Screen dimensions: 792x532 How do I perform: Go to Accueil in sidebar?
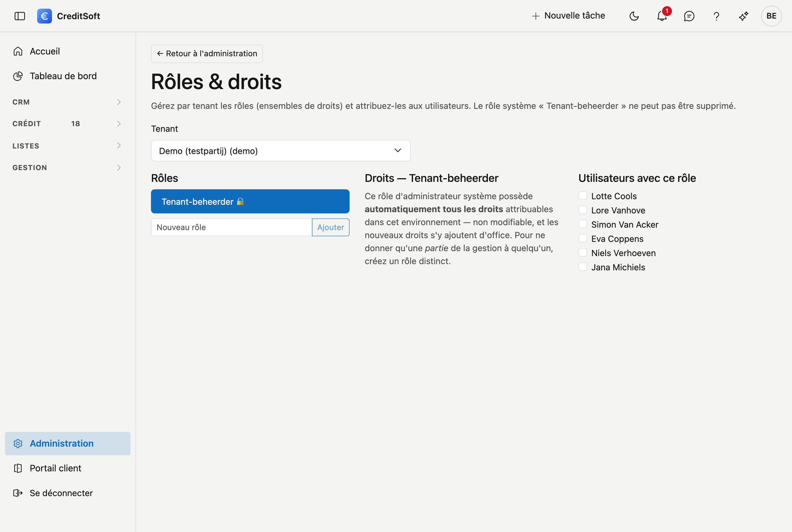coord(67,51)
